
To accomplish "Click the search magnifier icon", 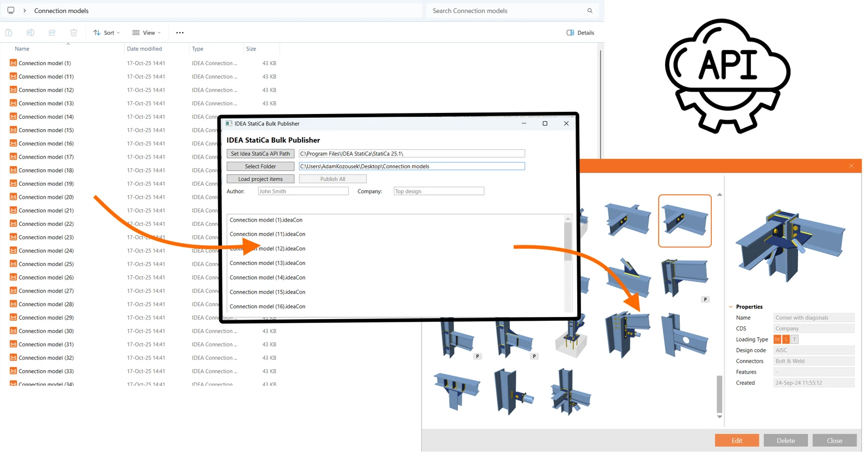I will point(590,11).
